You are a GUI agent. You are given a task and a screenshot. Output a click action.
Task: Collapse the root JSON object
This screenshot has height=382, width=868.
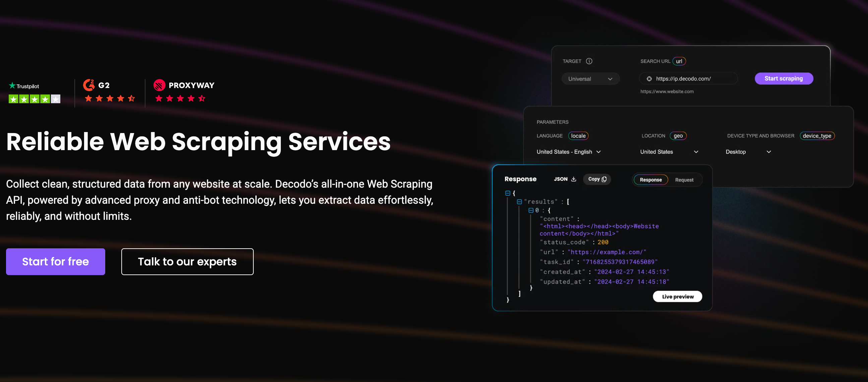pos(507,193)
